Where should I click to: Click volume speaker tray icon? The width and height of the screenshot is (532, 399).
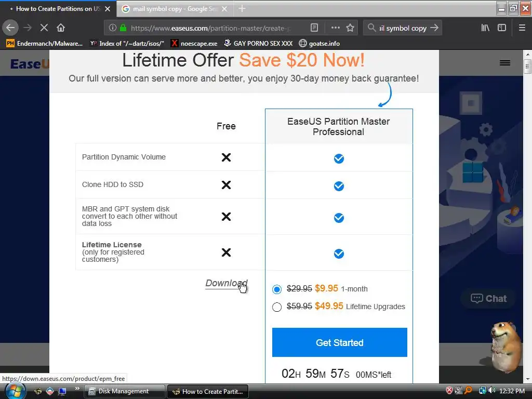492,391
